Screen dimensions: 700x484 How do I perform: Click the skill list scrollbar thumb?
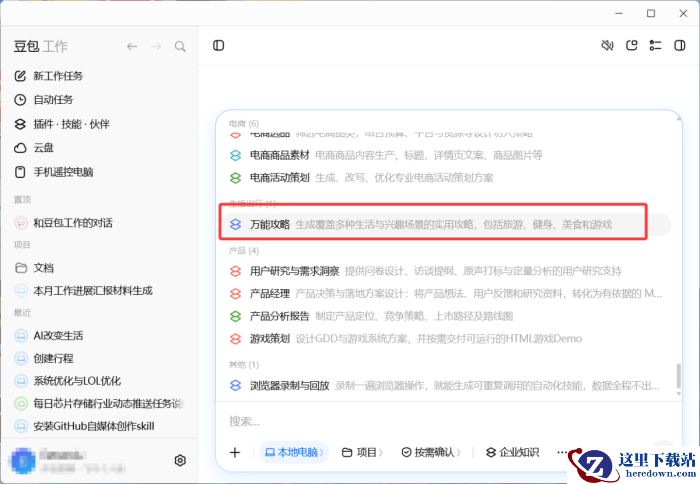click(x=679, y=376)
